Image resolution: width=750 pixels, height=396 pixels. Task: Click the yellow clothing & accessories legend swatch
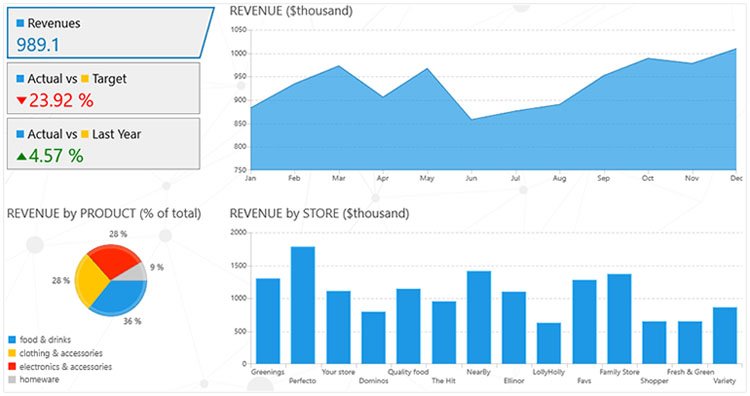click(x=12, y=353)
